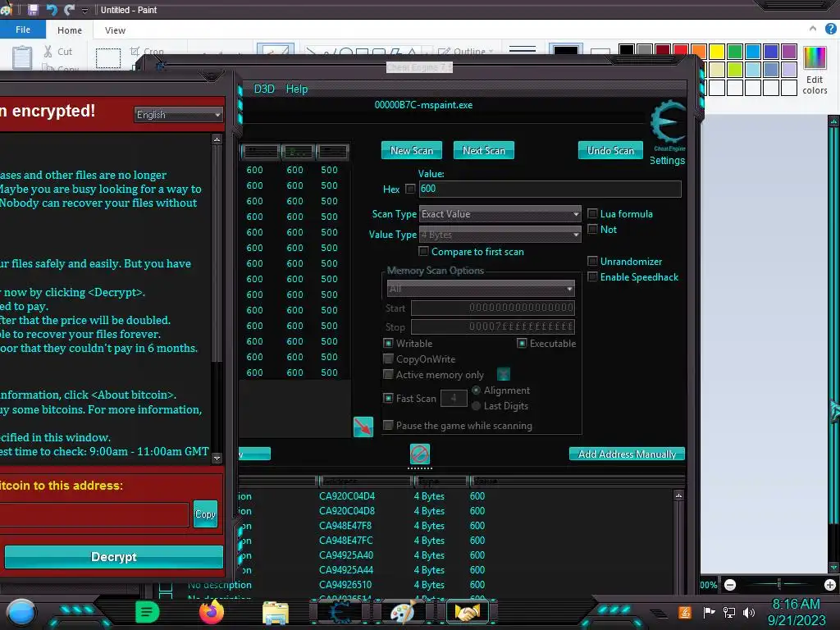Click the Paste clipboard icon in Paint
Screen dimensions: 840x630
click(22, 57)
